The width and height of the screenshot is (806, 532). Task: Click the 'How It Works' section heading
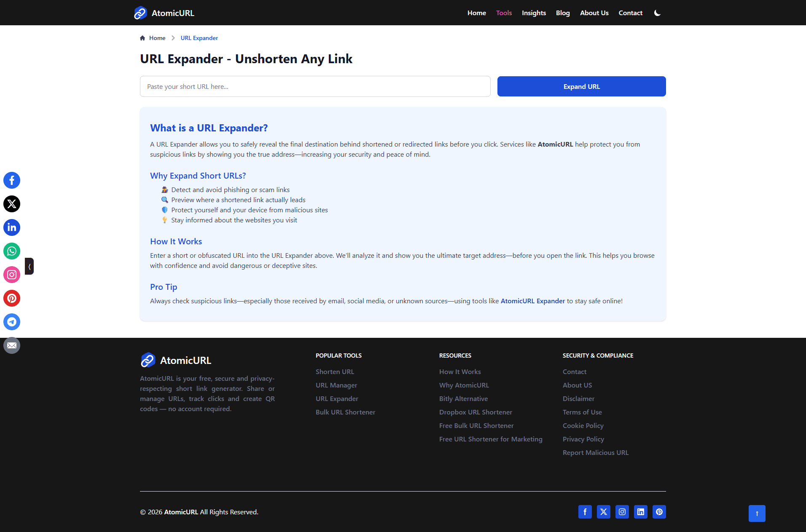176,241
